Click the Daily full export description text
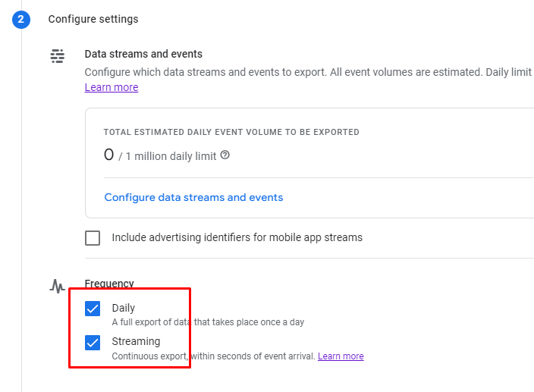 click(x=208, y=322)
